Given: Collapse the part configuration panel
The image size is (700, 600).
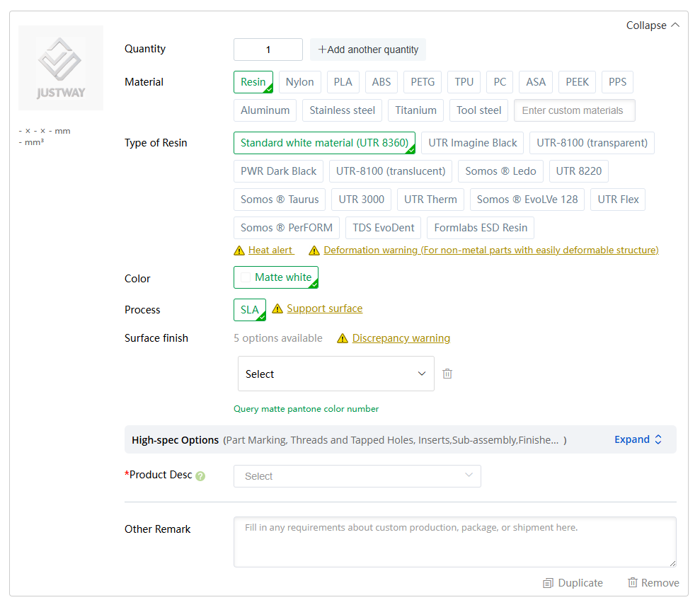Looking at the screenshot, I should [653, 25].
